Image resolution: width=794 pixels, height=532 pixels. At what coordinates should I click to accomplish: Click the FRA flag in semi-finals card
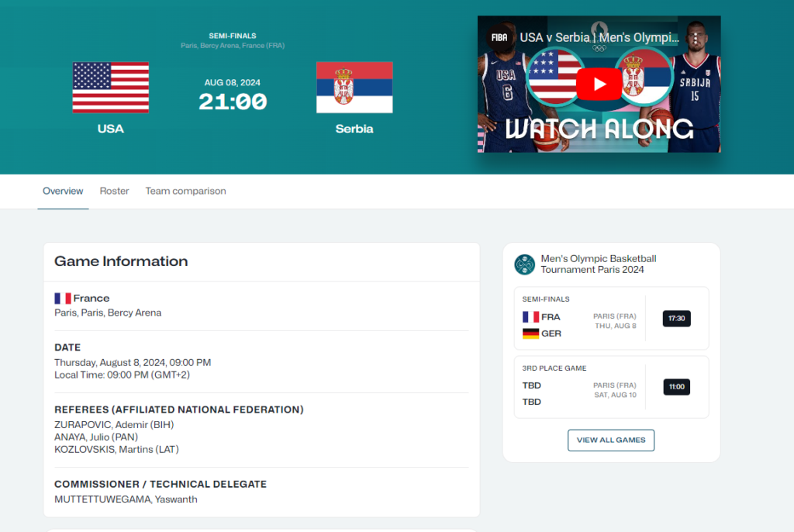point(531,317)
